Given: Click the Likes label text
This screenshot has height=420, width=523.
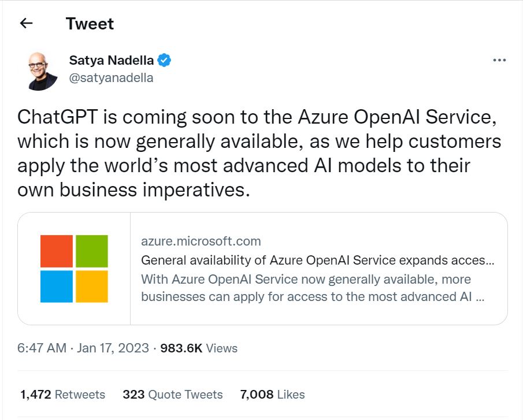Looking at the screenshot, I should (x=291, y=395).
